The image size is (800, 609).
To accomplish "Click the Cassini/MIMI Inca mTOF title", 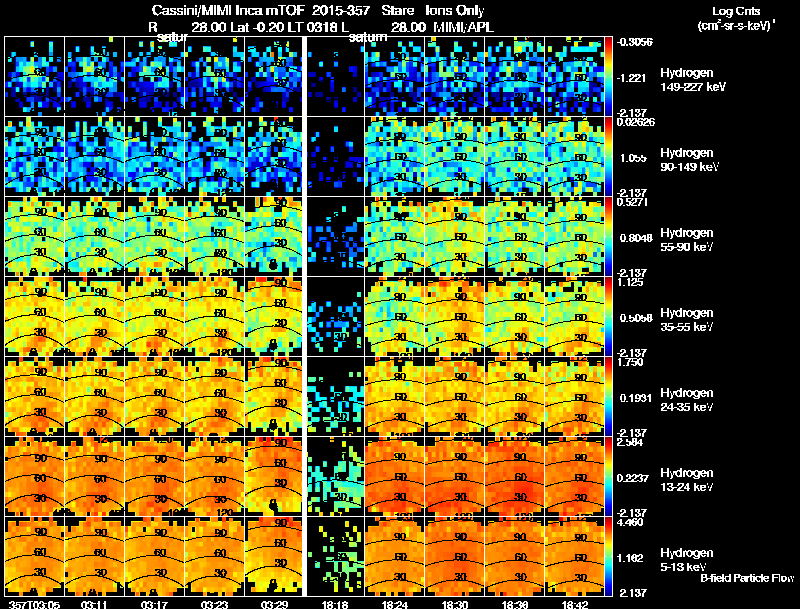I will pos(229,10).
